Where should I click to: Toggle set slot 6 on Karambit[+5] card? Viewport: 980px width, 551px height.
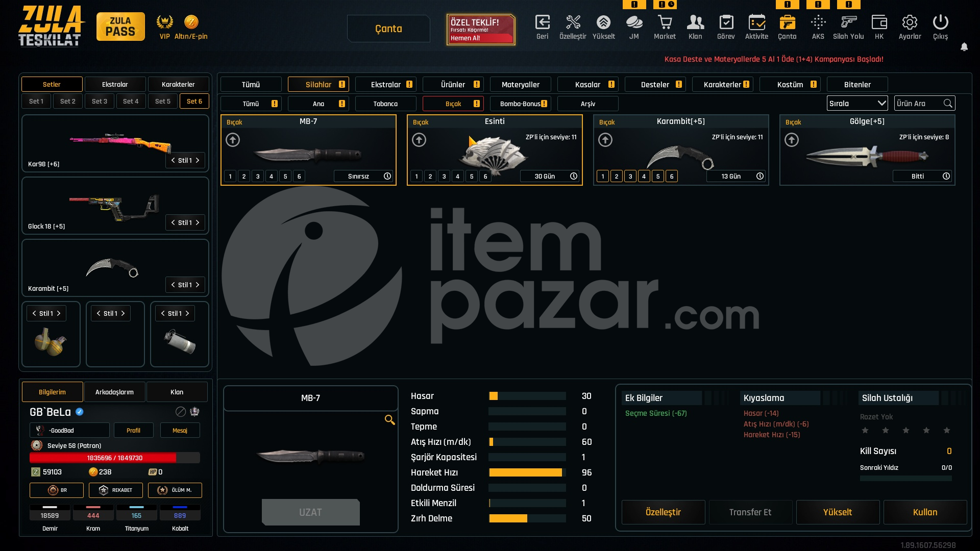[672, 177]
